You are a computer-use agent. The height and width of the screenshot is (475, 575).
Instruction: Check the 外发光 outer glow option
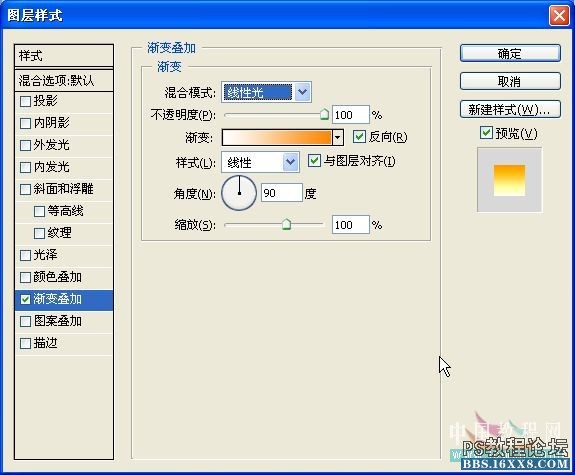[x=25, y=145]
